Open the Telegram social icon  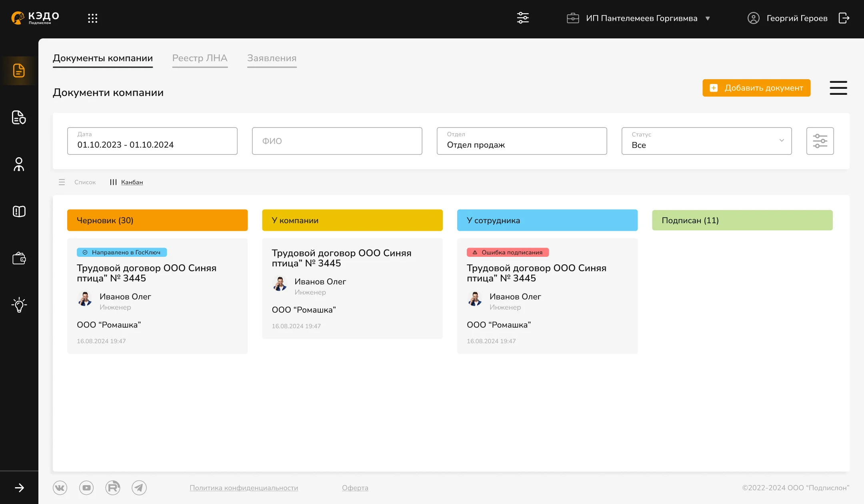coord(139,488)
